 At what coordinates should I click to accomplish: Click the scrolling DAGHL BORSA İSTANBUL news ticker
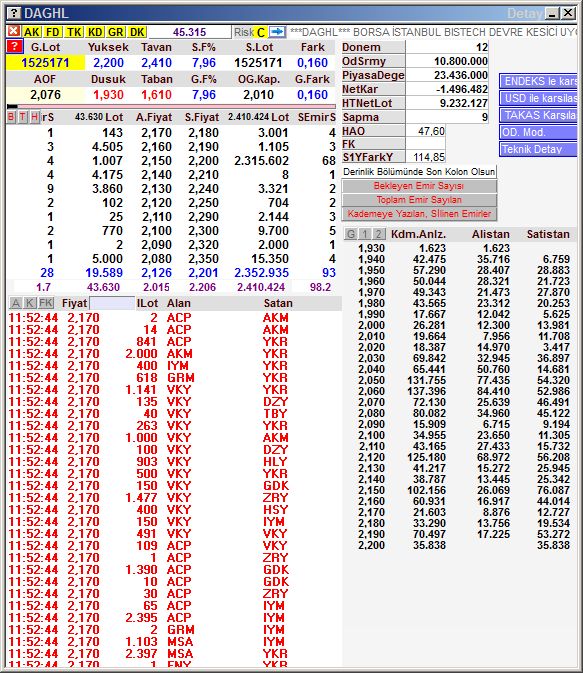pyautogui.click(x=432, y=32)
